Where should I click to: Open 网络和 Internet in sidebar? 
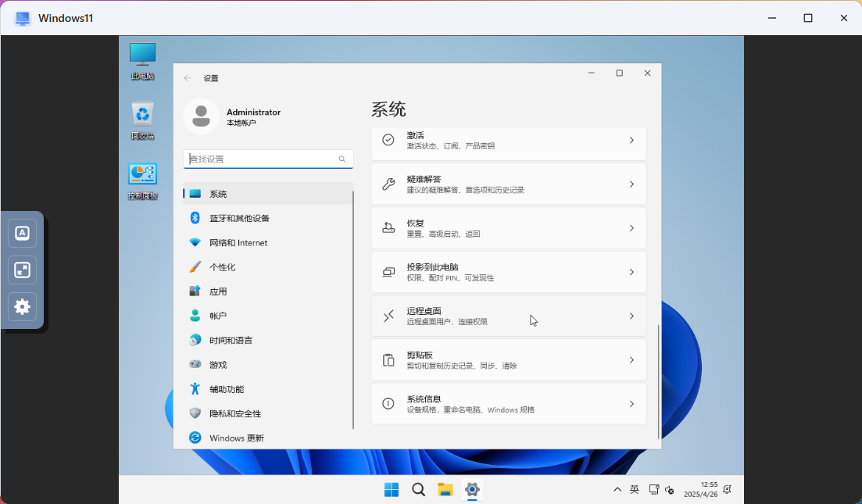(x=268, y=242)
